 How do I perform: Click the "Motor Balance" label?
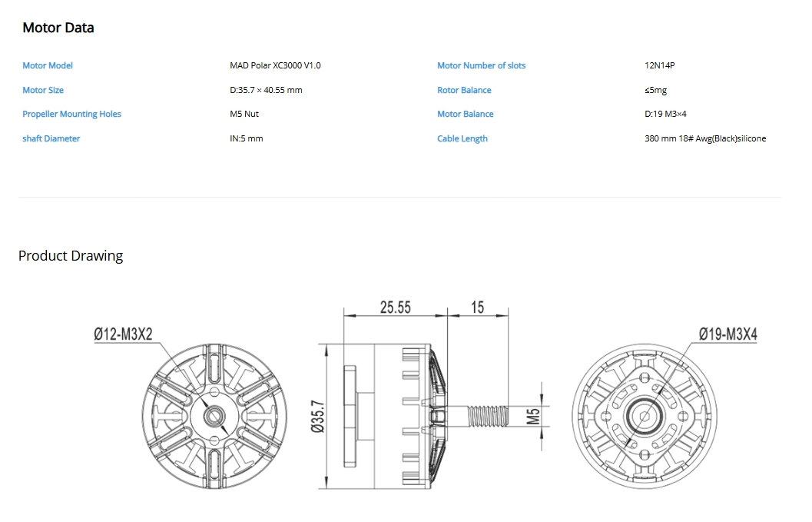pos(465,114)
